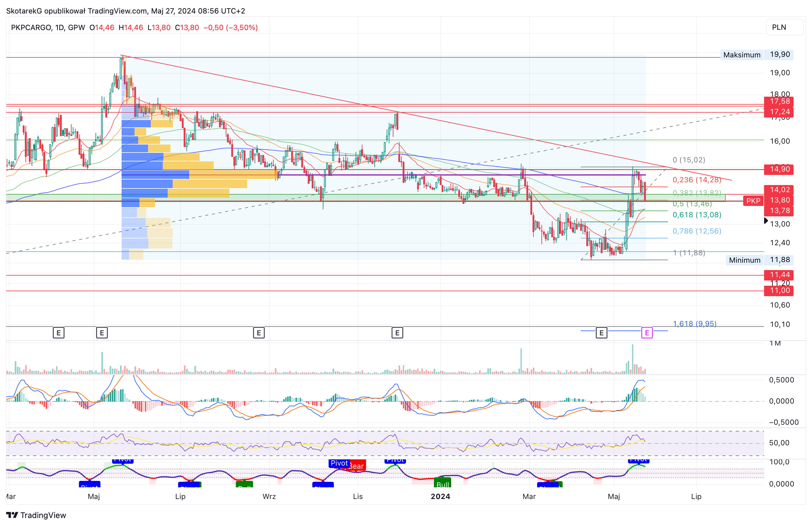The height and width of the screenshot is (526, 812).
Task: Select the Minimum 11,88 price label
Action: pos(760,260)
